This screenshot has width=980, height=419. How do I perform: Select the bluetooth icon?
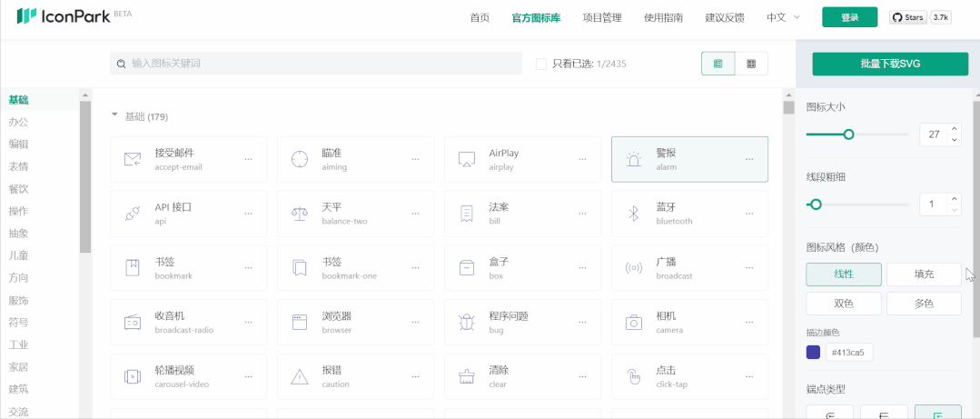pyautogui.click(x=634, y=214)
